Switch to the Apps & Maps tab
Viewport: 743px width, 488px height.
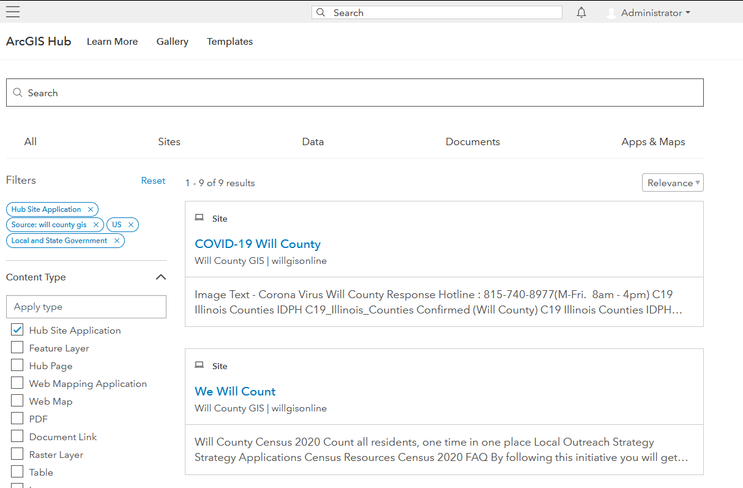(x=653, y=142)
